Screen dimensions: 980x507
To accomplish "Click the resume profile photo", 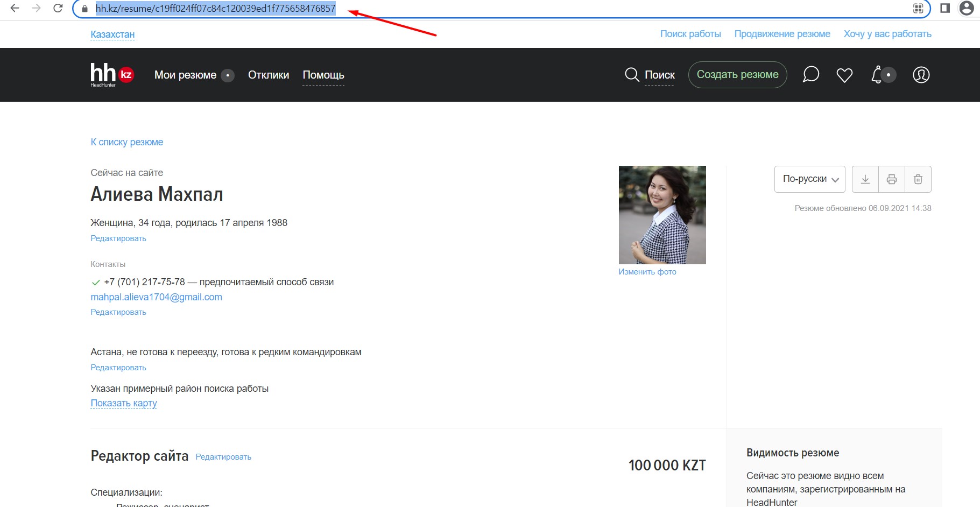I will [662, 215].
